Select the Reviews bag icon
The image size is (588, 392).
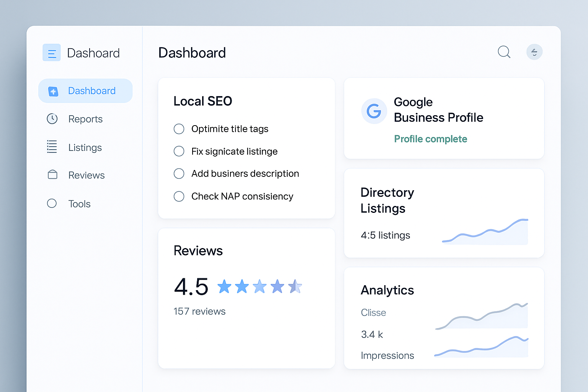click(x=52, y=175)
